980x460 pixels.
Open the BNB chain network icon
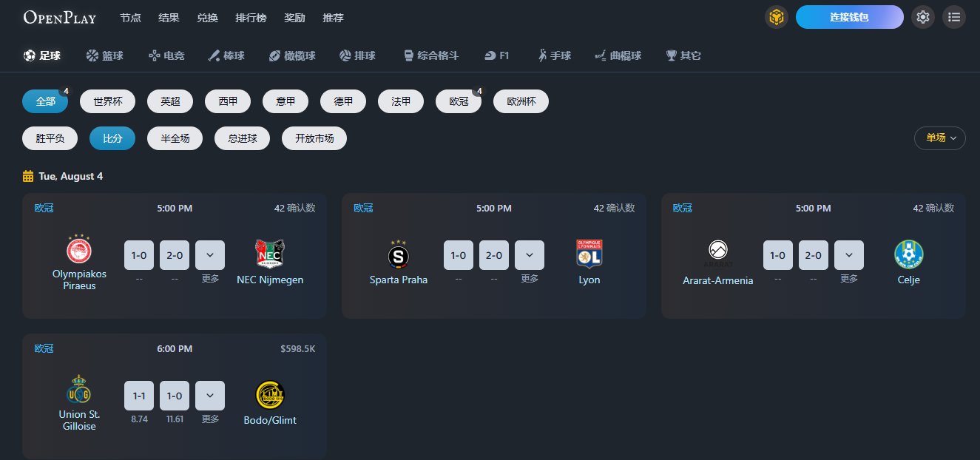tap(777, 17)
